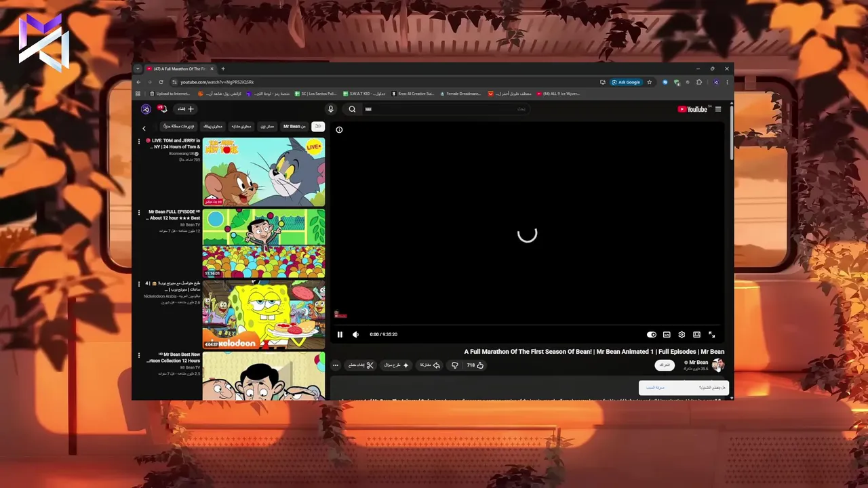This screenshot has width=868, height=488.
Task: Click the Ask sparkle button below the video
Action: click(397, 365)
